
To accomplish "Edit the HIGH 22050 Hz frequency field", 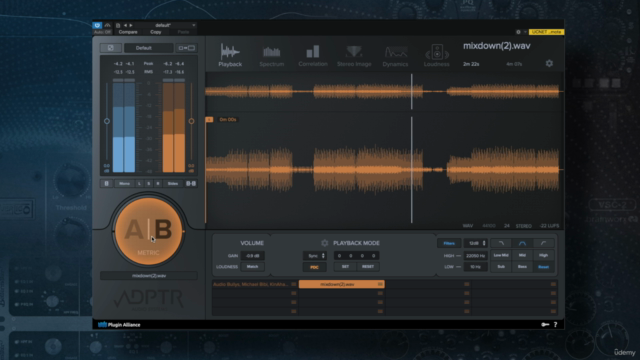I will point(476,256).
